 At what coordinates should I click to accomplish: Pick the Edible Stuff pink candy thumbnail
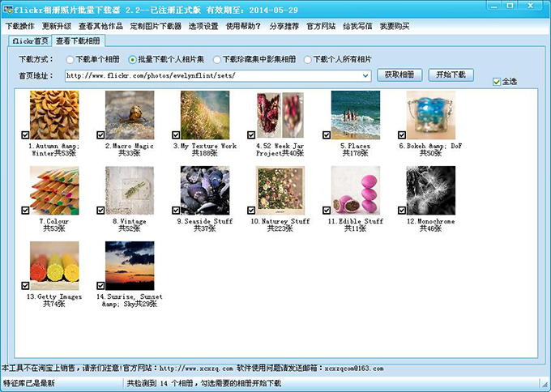click(356, 190)
